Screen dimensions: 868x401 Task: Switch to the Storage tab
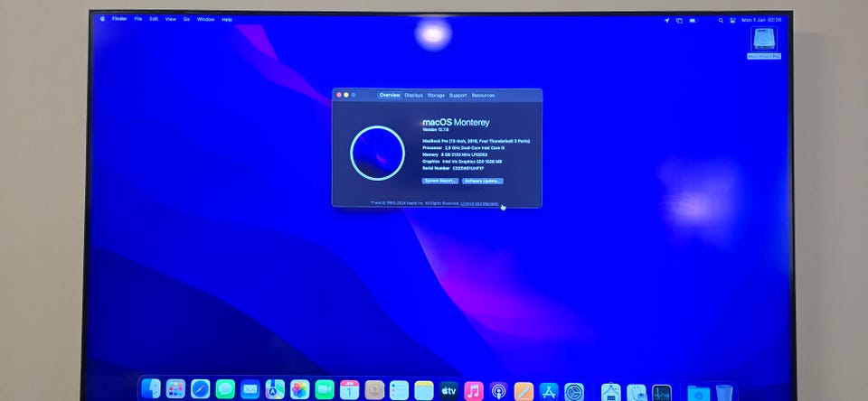coord(436,95)
